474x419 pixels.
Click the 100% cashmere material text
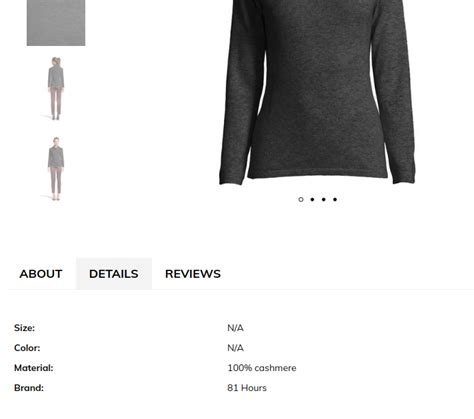pos(262,368)
